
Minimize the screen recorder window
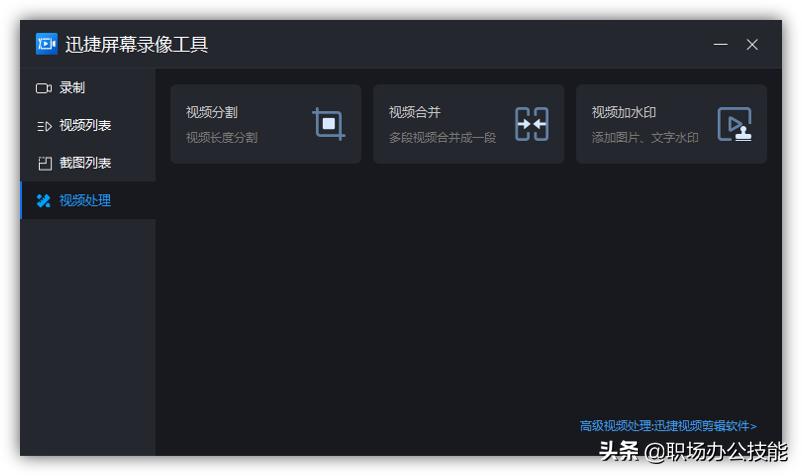tap(721, 44)
